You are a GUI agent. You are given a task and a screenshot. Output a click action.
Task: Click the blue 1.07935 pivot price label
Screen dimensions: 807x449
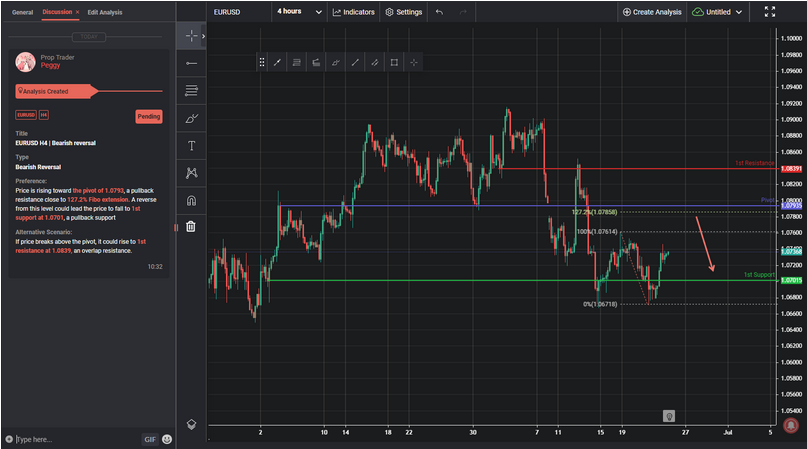(791, 206)
